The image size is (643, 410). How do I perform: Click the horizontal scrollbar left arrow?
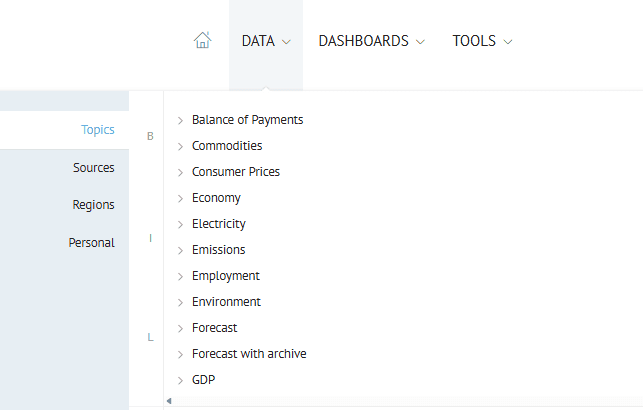tap(169, 401)
